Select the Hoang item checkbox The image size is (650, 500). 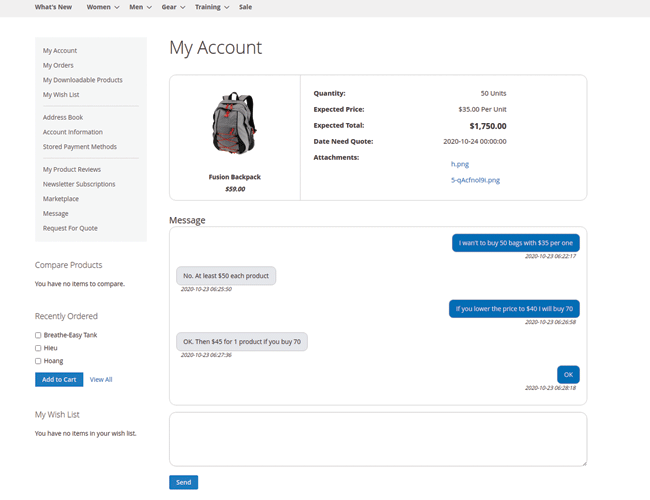(38, 361)
